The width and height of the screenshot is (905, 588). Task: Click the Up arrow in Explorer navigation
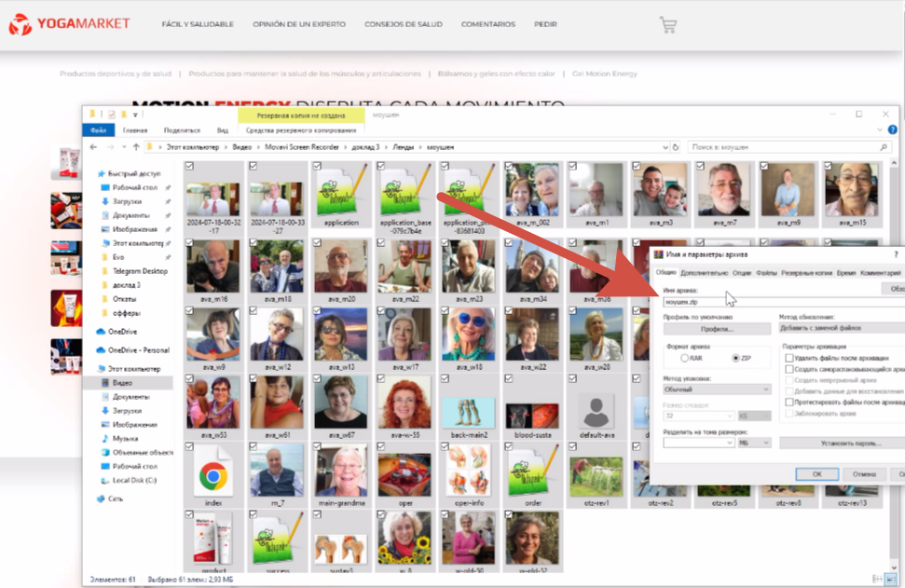click(136, 147)
